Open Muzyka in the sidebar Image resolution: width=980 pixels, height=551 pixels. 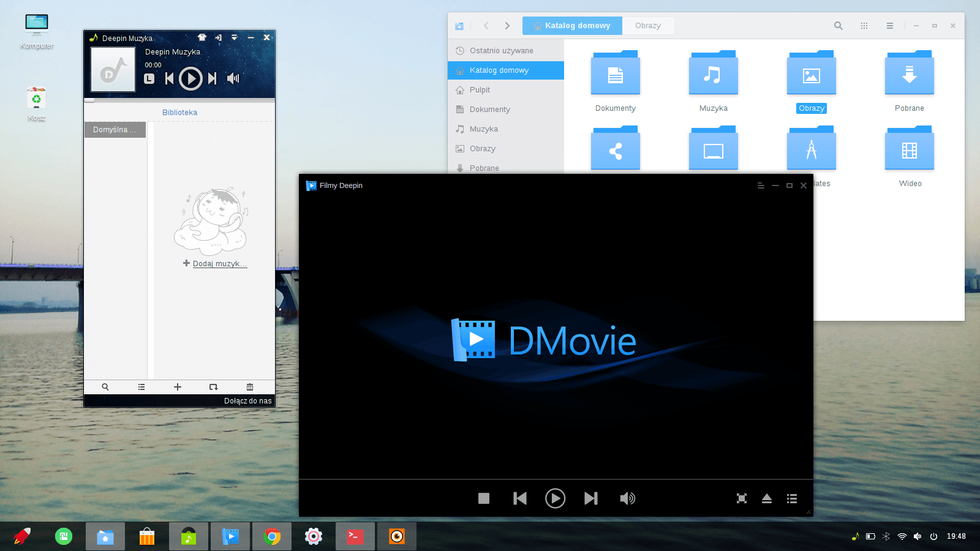tap(506, 129)
